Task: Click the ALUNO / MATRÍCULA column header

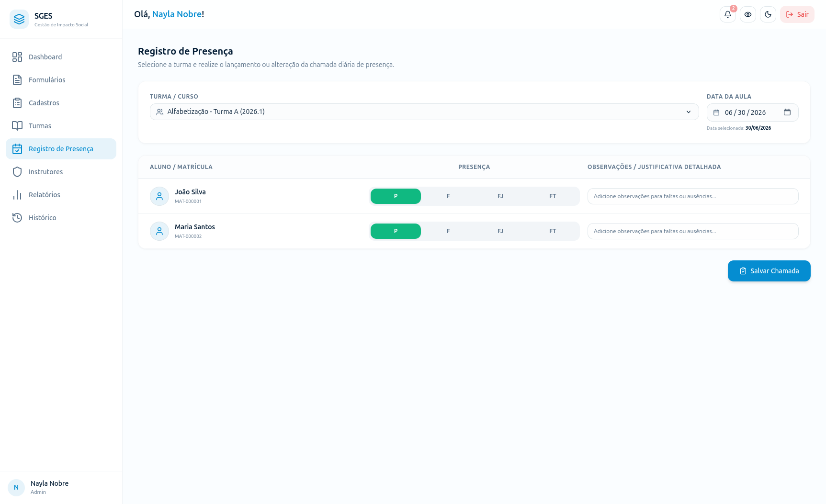Action: 181,167
